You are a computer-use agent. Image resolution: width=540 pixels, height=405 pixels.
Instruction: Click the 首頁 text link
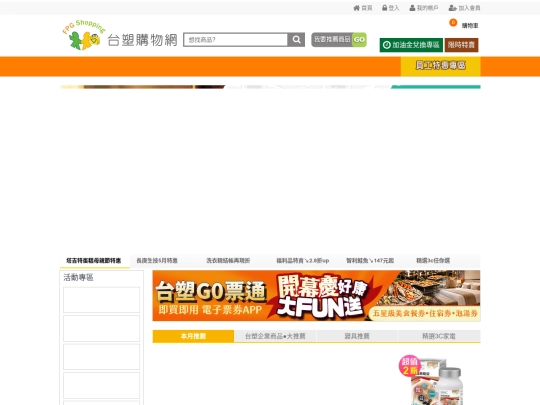click(367, 8)
